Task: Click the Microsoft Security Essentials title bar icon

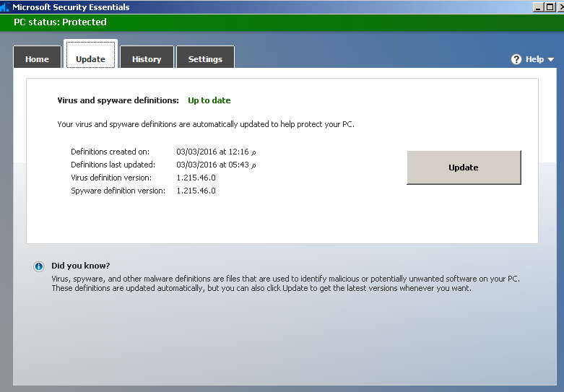Action: click(6, 6)
